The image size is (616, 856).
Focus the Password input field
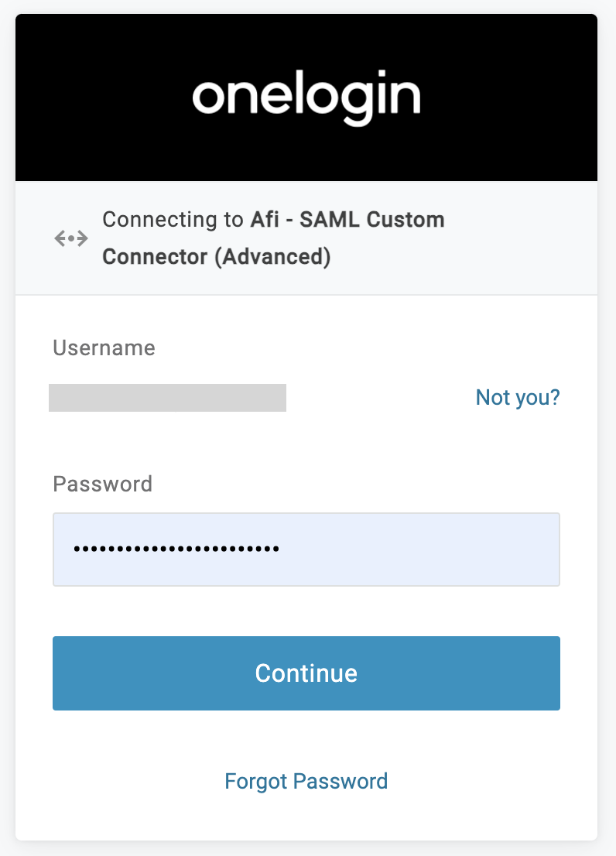click(306, 549)
